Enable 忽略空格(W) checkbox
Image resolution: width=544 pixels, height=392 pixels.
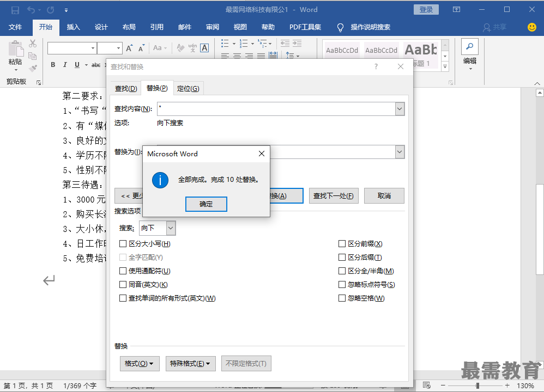342,298
